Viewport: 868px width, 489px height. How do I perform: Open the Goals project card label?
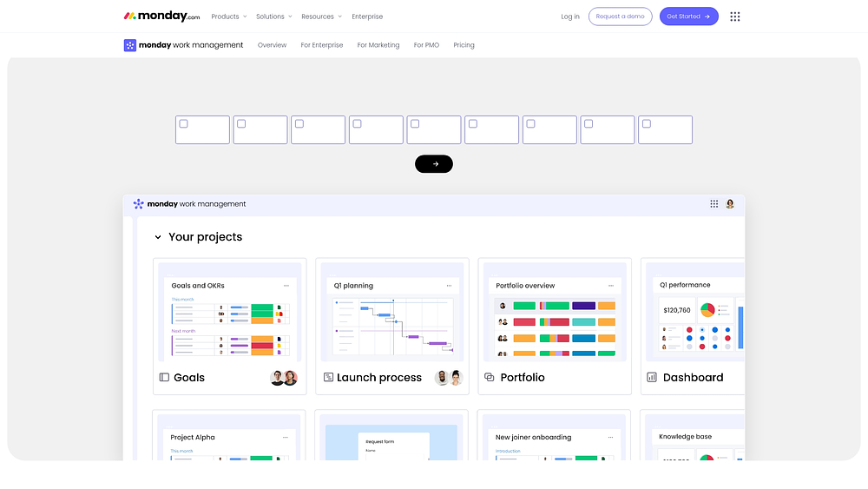(189, 378)
